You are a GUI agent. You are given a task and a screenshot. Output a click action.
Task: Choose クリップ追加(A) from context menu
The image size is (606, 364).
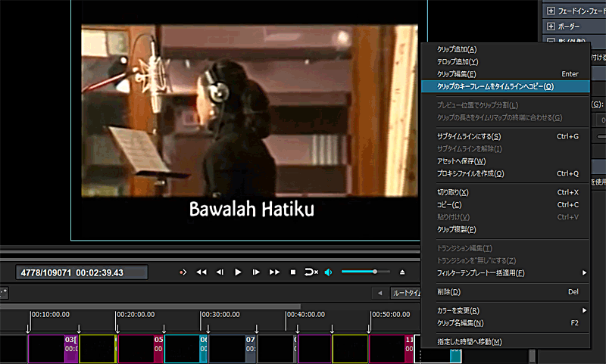[505, 49]
